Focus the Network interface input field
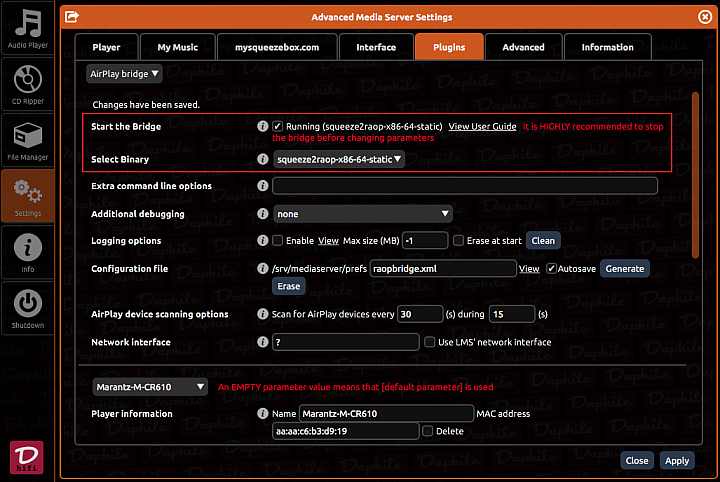Viewport: 720px width, 482px height. [345, 342]
